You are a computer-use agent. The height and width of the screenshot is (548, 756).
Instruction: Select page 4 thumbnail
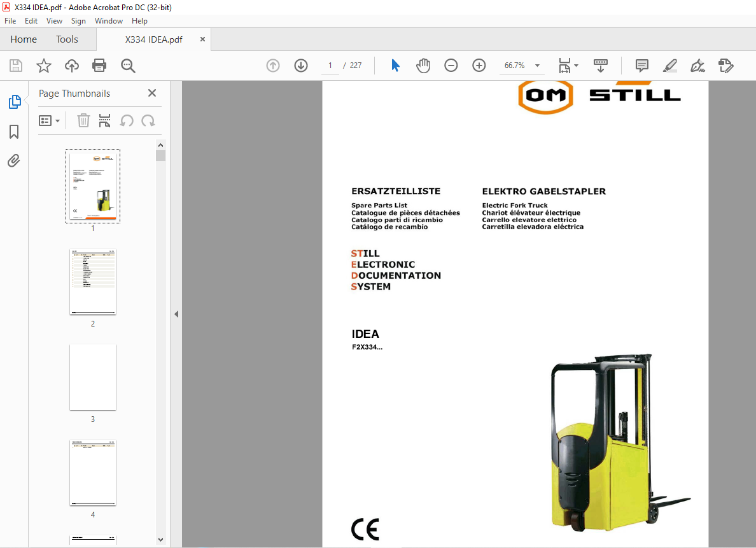pyautogui.click(x=93, y=473)
